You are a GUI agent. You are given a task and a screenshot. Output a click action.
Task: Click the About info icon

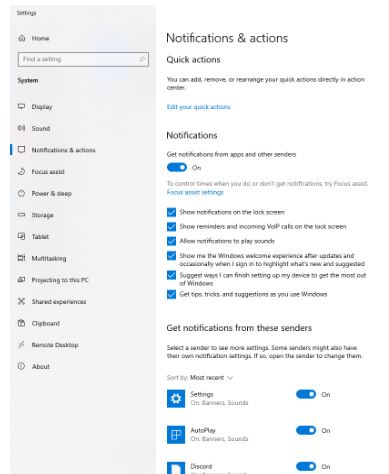pos(21,366)
